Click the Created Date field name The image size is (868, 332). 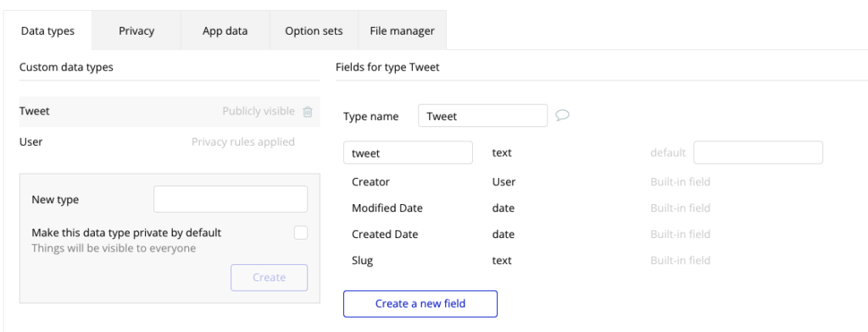pyautogui.click(x=385, y=235)
